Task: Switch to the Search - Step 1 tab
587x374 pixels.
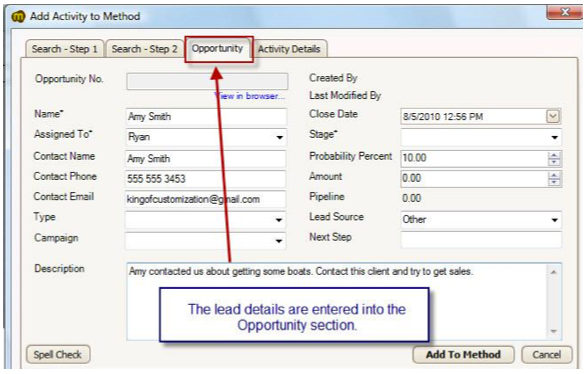Action: 64,49
